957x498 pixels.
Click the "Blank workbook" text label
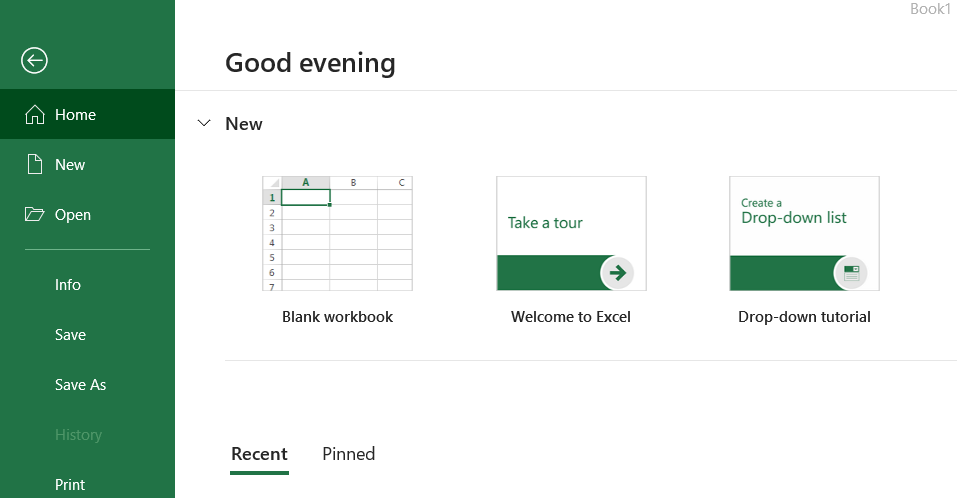pos(337,317)
